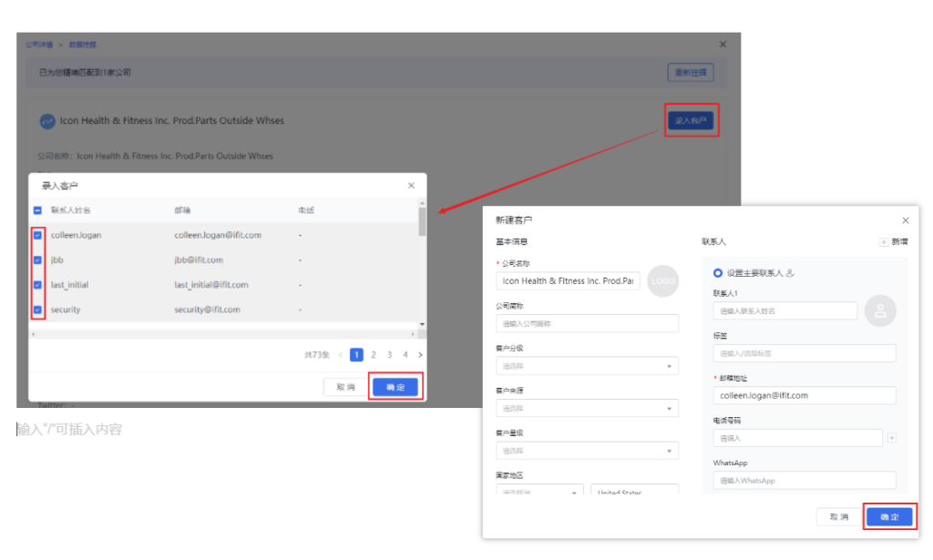Toggle the select-all checkbox in table header
933x560 pixels.
pos(37,210)
